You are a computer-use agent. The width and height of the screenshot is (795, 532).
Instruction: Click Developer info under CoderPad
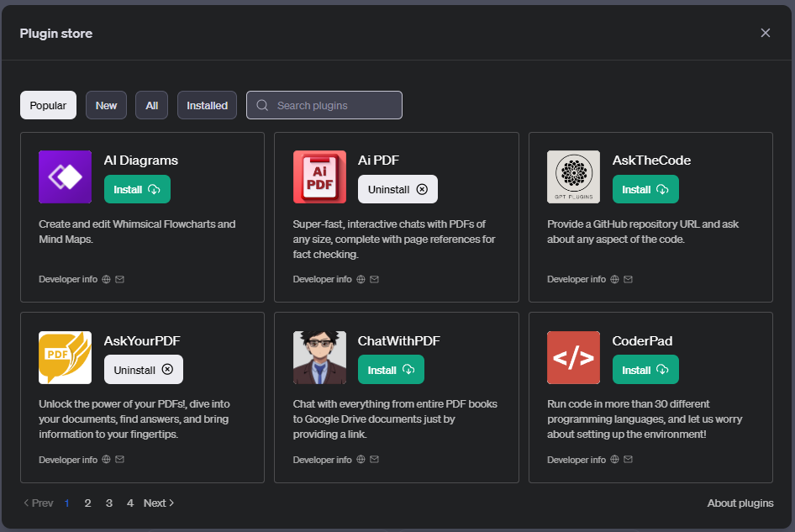(x=577, y=460)
